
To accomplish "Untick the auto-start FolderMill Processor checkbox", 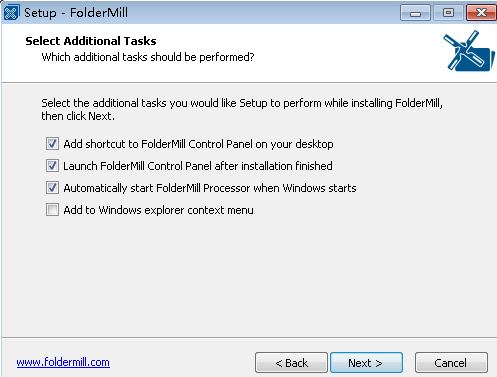I will tap(52, 188).
